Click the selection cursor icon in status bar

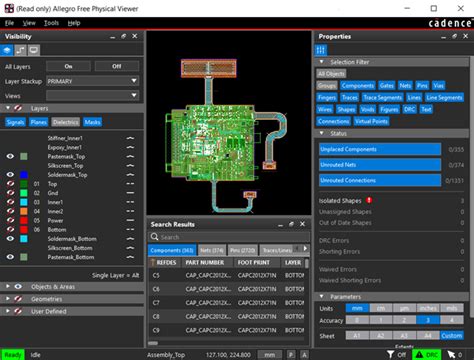tap(451, 354)
